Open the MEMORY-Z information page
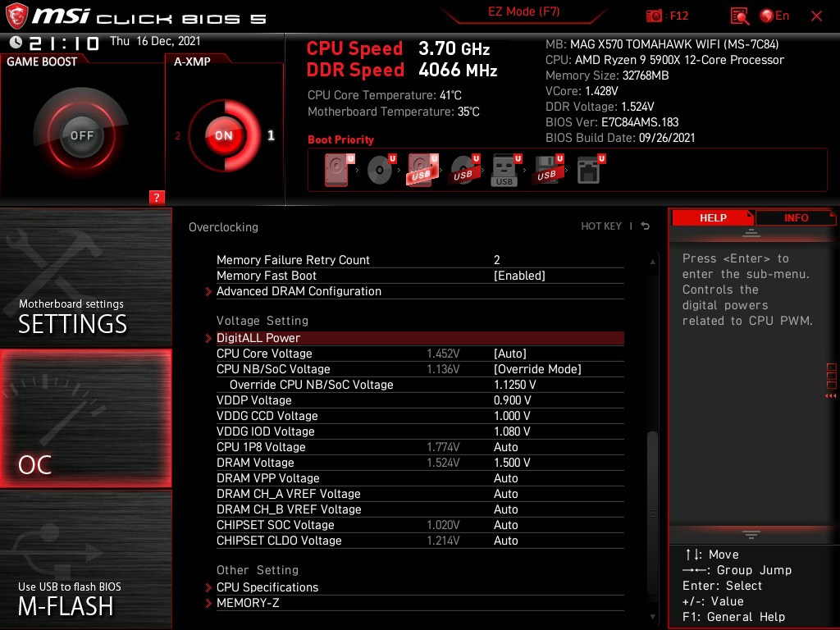Viewport: 840px width, 630px height. 245,603
